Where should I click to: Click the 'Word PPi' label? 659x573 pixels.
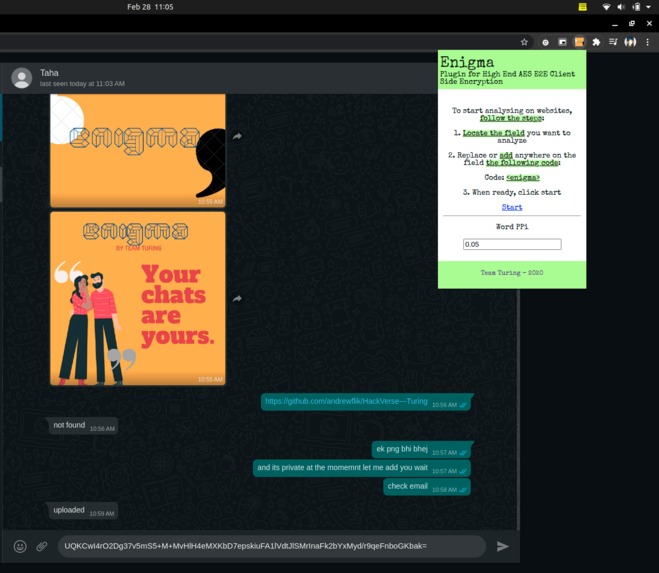[512, 227]
